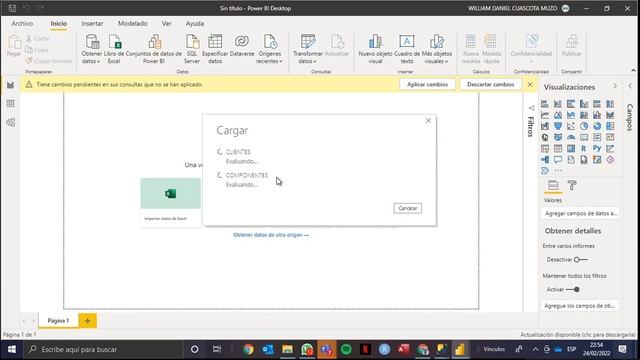This screenshot has width=640, height=360.
Task: Click Nuevo objeto visual in ribbon
Action: (376, 49)
